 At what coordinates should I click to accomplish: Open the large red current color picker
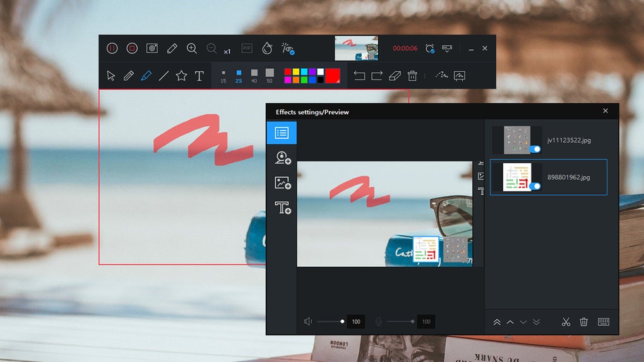[333, 76]
